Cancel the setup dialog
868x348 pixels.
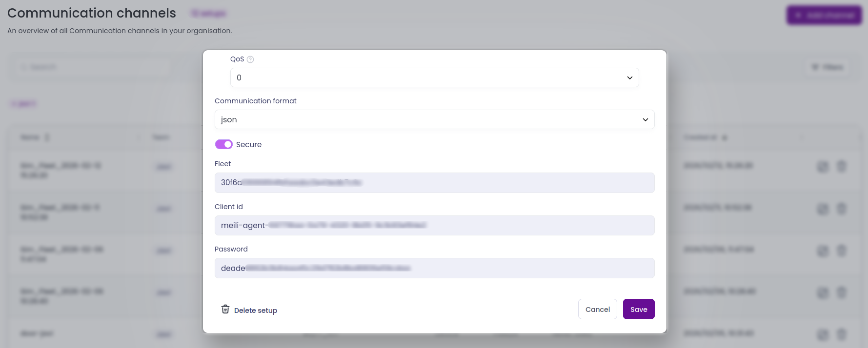pos(597,309)
